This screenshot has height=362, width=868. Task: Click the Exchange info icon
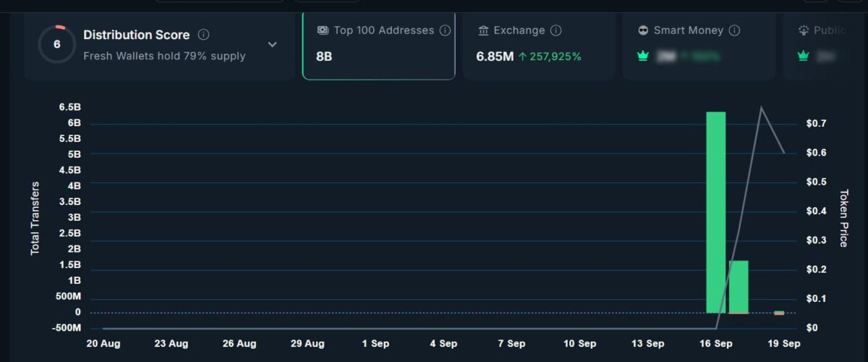tap(556, 30)
